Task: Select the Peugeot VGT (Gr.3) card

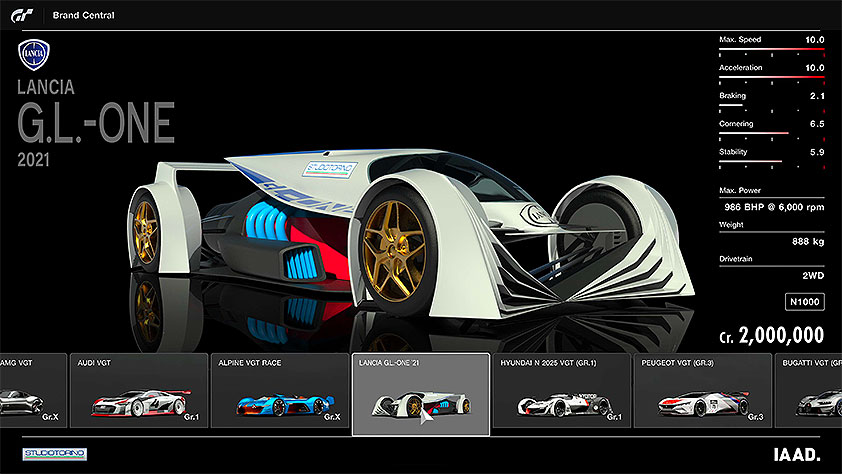Action: 702,390
